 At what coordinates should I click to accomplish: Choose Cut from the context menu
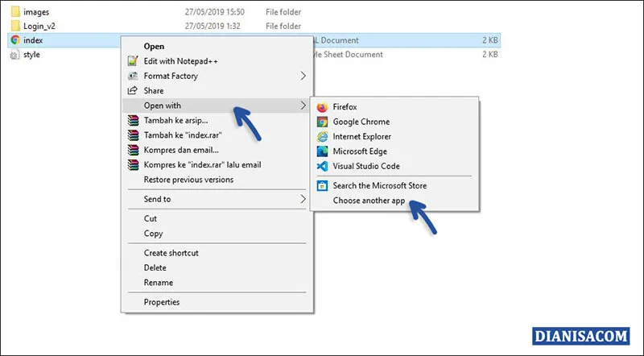tap(217, 219)
